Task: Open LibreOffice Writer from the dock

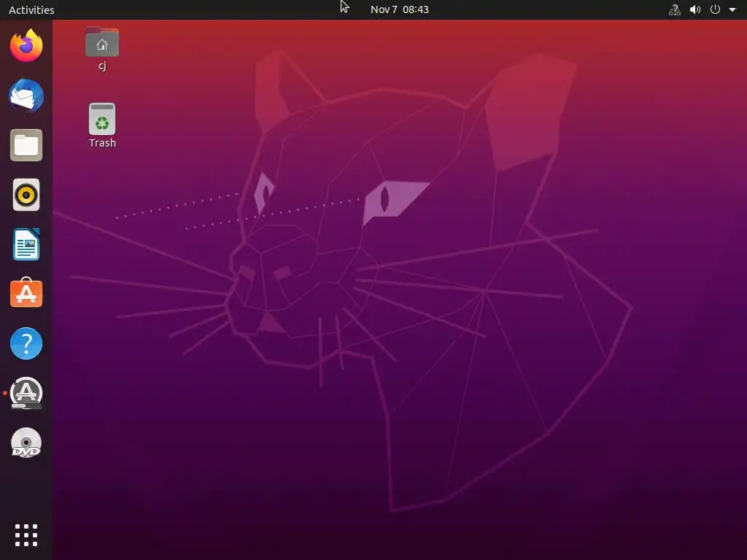Action: (26, 244)
